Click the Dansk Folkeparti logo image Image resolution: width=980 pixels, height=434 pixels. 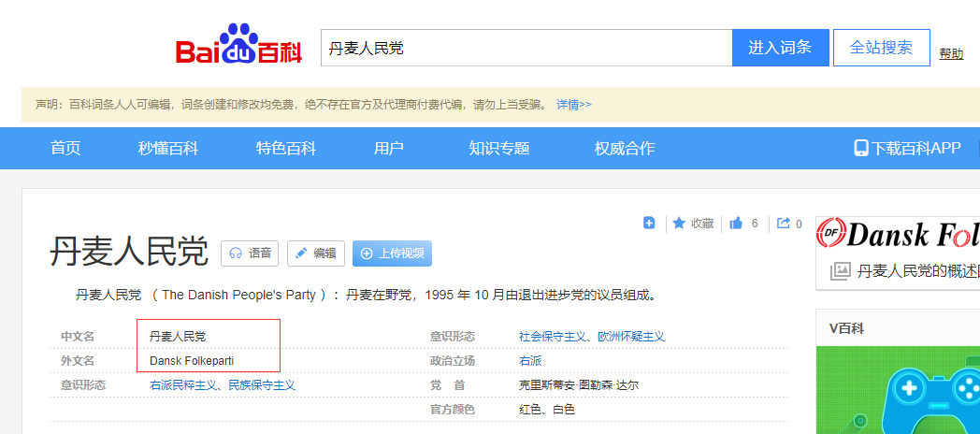coord(898,234)
